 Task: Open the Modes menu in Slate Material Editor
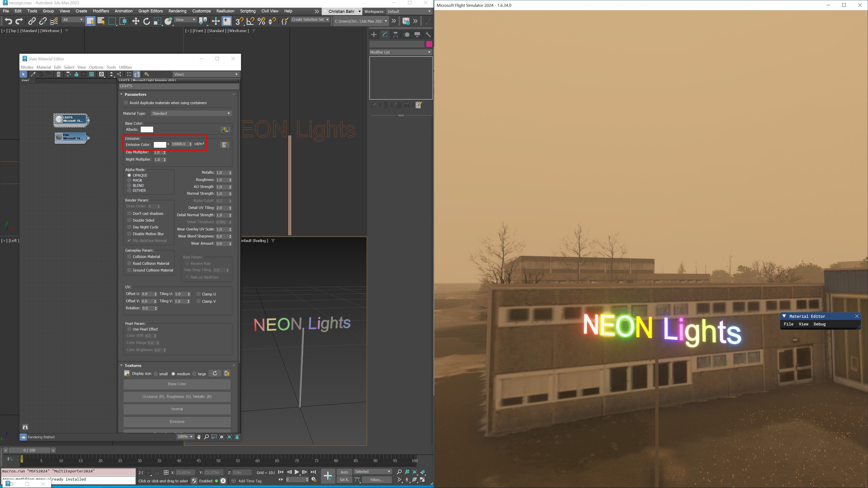click(x=27, y=67)
